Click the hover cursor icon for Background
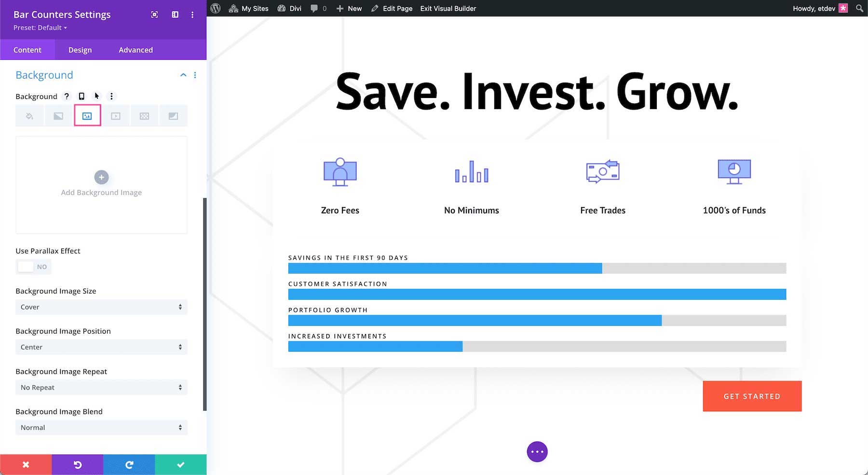The width and height of the screenshot is (868, 475). pos(96,96)
